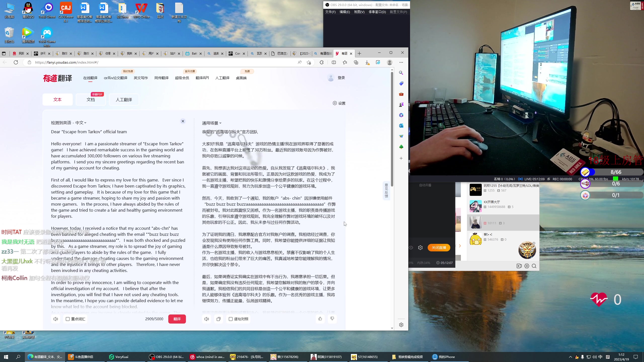The width and height of the screenshot is (644, 362).
Task: Refresh the Youdao page in browser
Action: pyautogui.click(x=16, y=62)
